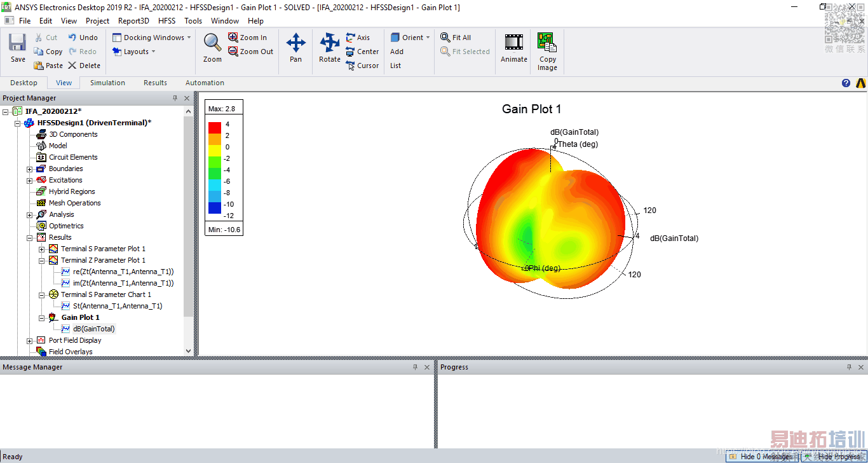Click the Copy button beside Redo
Viewport: 868px width, 463px height.
pos(48,52)
